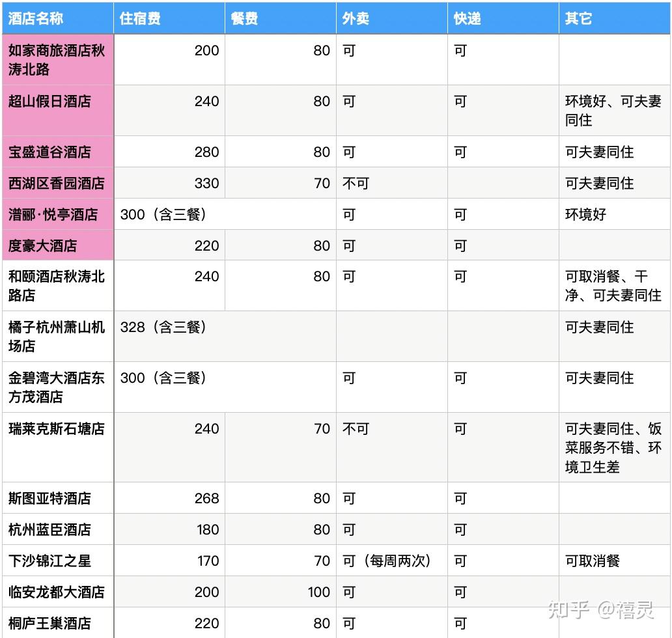Select the 可（每周两次）takeout cell
672x638 pixels.
(392, 561)
